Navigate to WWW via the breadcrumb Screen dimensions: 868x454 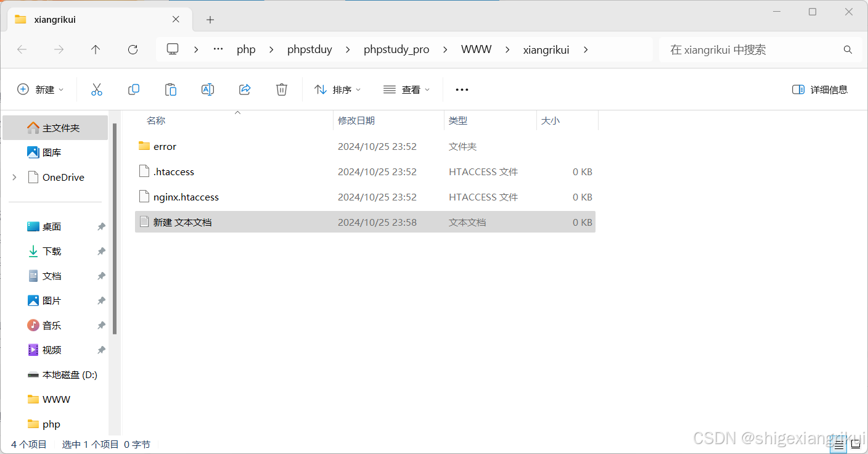tap(476, 49)
